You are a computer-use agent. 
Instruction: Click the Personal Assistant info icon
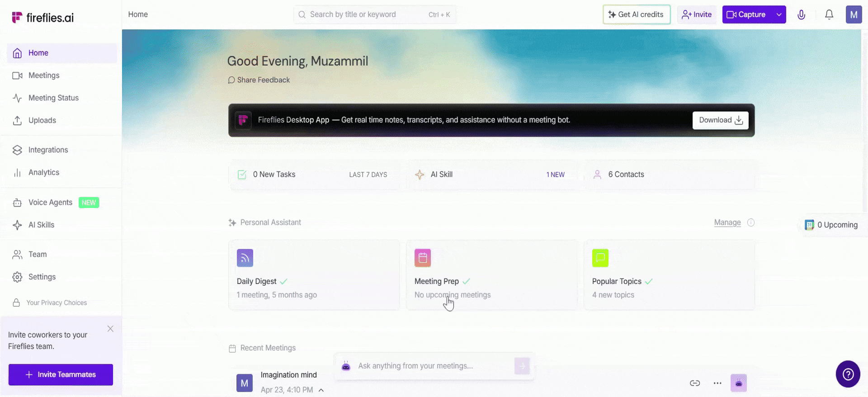[x=751, y=222]
